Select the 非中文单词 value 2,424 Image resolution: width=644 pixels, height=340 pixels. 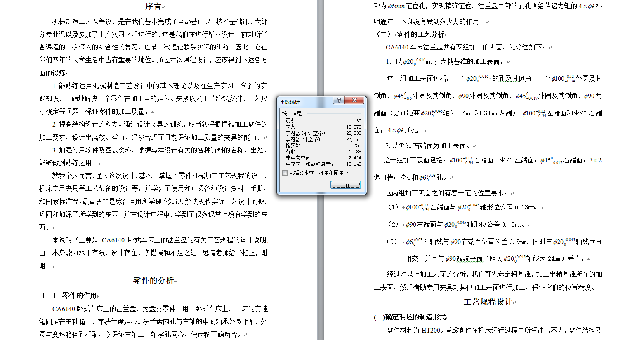pyautogui.click(x=355, y=158)
